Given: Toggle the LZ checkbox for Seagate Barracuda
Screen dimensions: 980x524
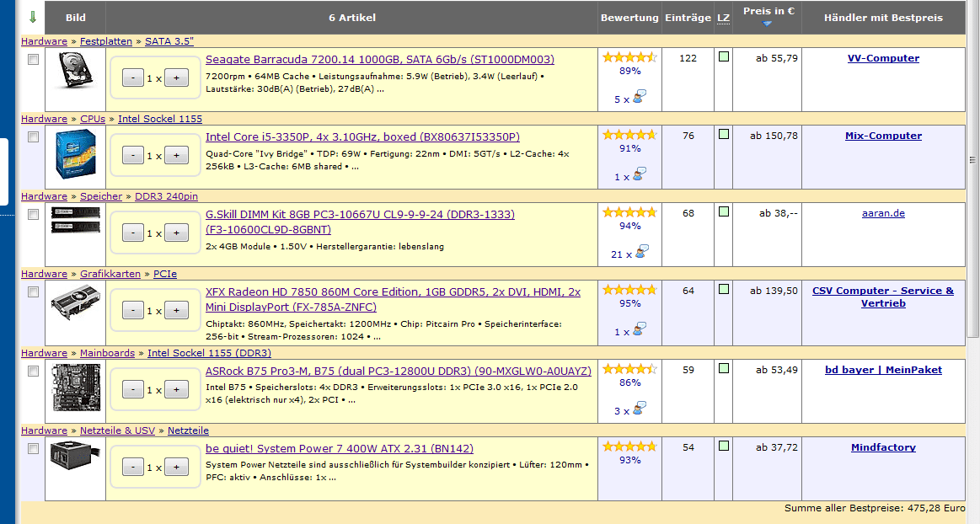Looking at the screenshot, I should (x=724, y=56).
